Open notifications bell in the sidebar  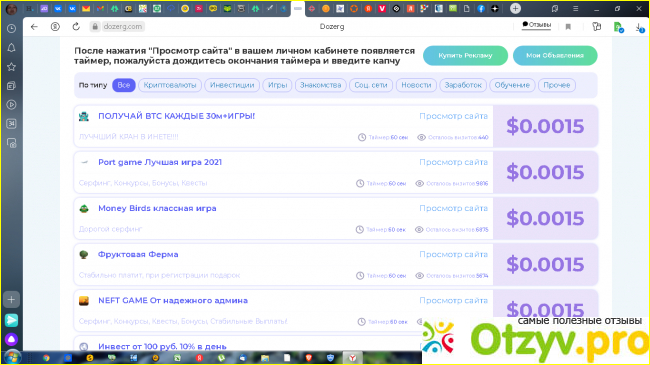point(11,48)
